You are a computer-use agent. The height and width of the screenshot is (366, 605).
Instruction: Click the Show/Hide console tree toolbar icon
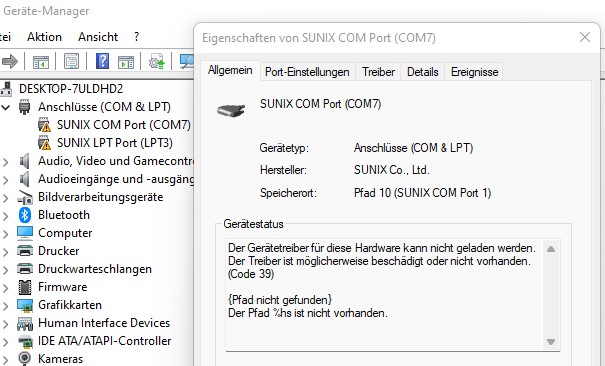pyautogui.click(x=41, y=61)
